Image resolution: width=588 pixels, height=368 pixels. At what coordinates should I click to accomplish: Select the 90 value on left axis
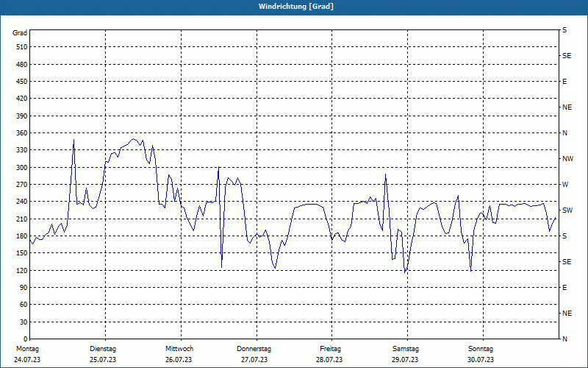pyautogui.click(x=24, y=288)
